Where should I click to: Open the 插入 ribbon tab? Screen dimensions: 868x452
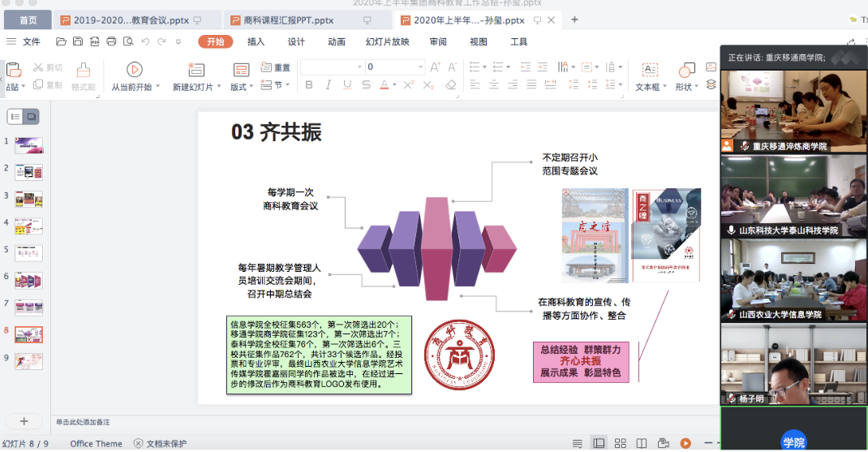[256, 42]
